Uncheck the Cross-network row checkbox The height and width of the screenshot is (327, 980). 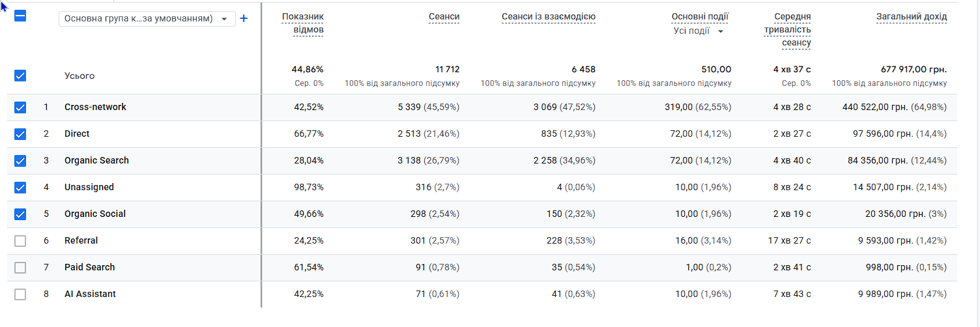point(20,107)
